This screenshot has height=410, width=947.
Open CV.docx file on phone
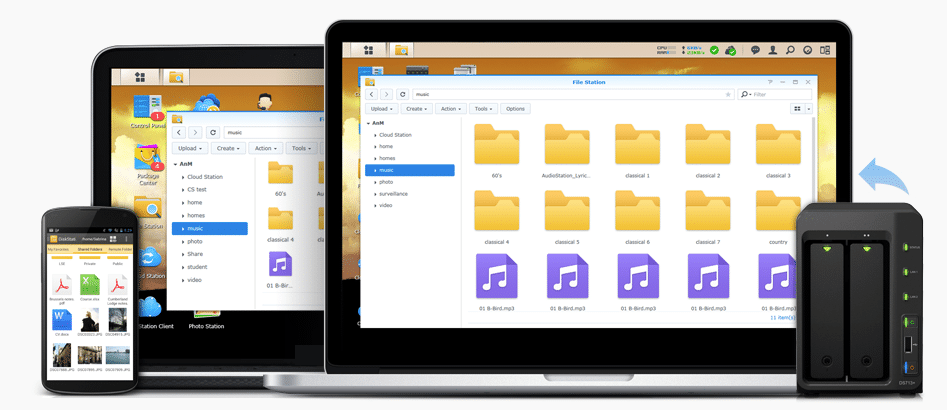(62, 321)
